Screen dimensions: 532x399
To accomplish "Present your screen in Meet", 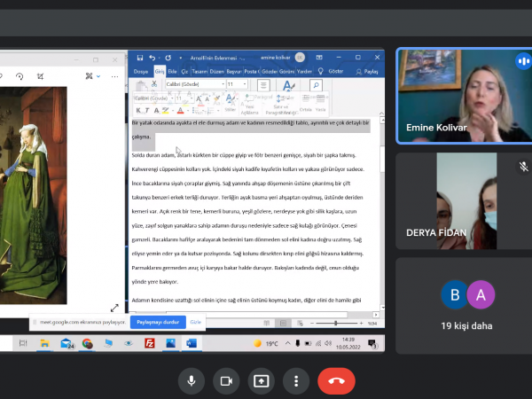I will coord(261,381).
